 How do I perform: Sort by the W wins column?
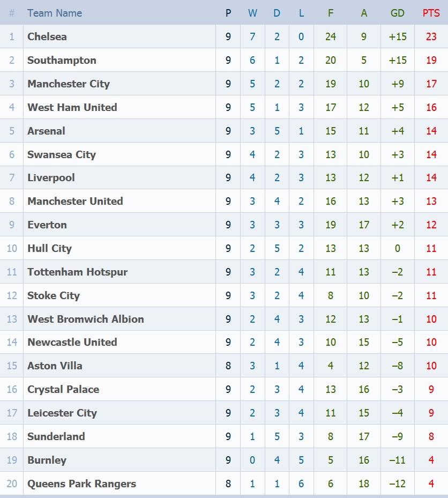252,13
